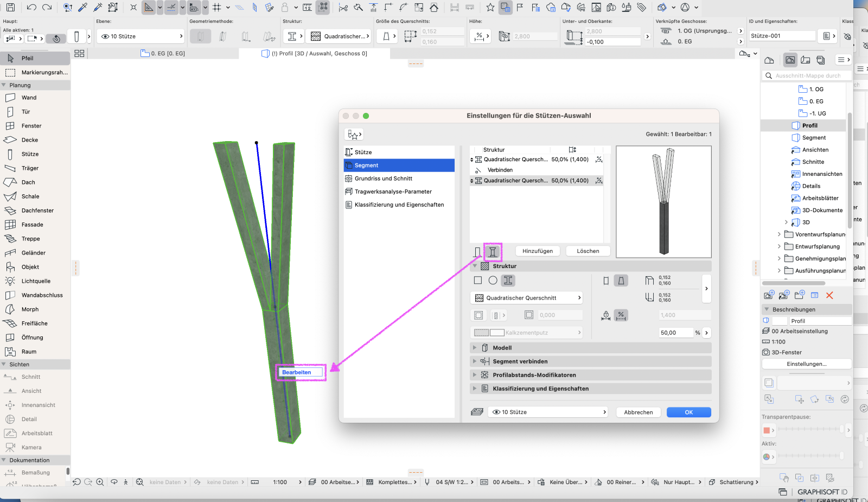Expand the Modell section
Screen dimensions: 868x502
475,348
